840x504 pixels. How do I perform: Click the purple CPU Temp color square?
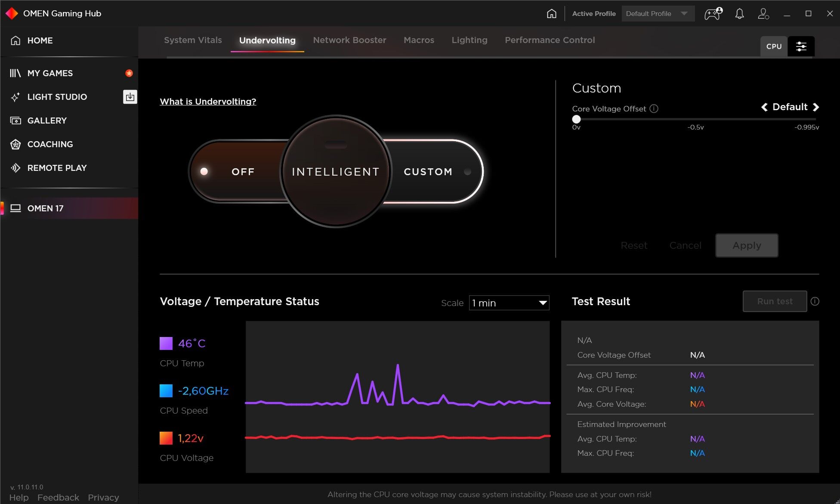166,343
